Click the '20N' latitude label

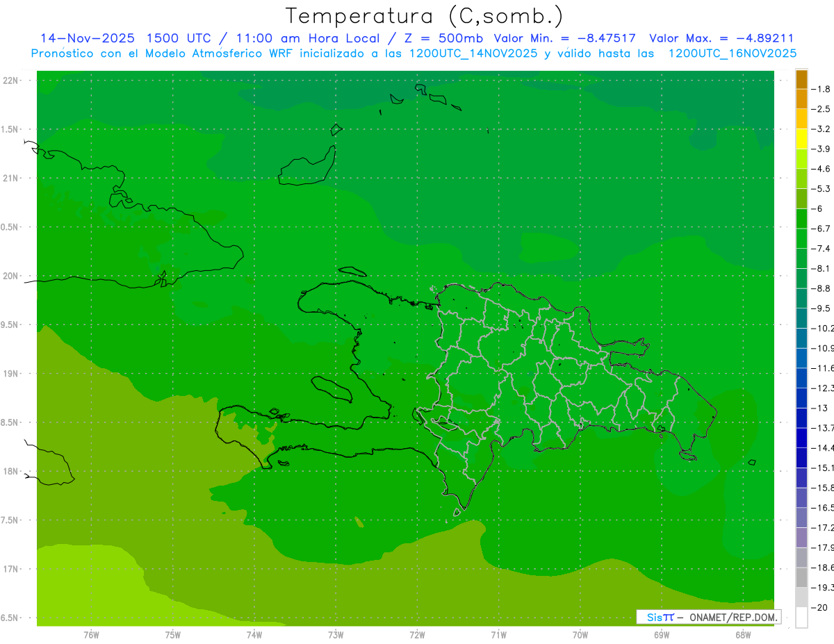pos(11,276)
